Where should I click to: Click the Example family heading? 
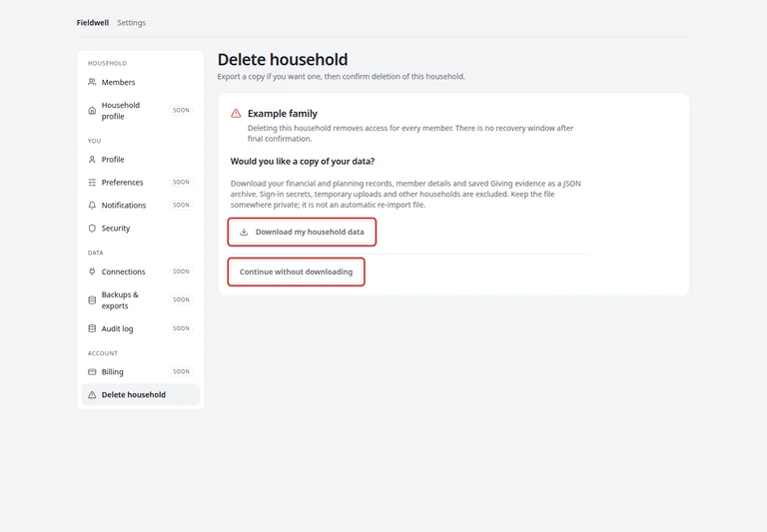283,114
